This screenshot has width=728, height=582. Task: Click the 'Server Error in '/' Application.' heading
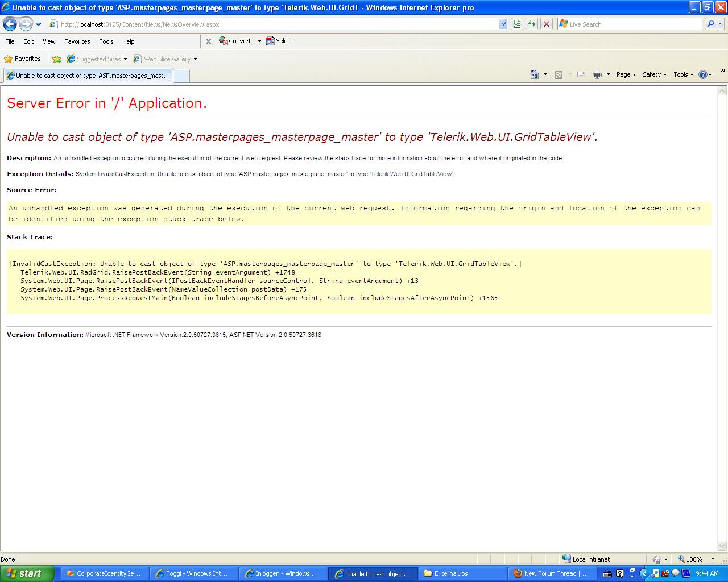coord(107,103)
